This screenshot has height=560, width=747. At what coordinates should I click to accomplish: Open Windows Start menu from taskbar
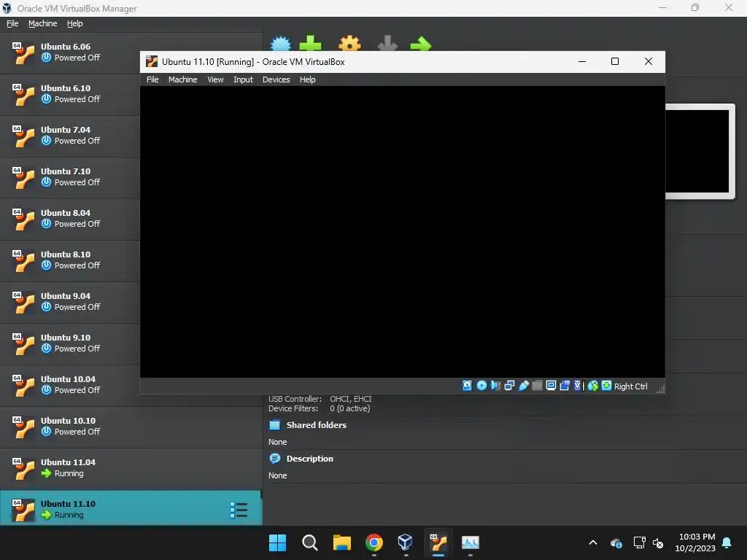coord(277,542)
